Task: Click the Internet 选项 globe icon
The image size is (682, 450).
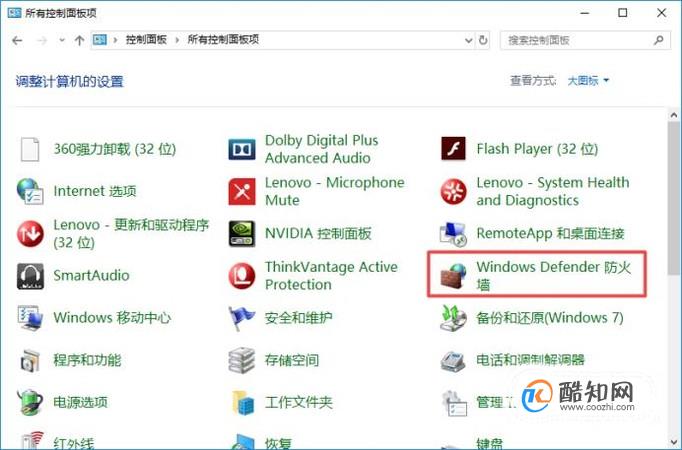Action: (x=30, y=191)
